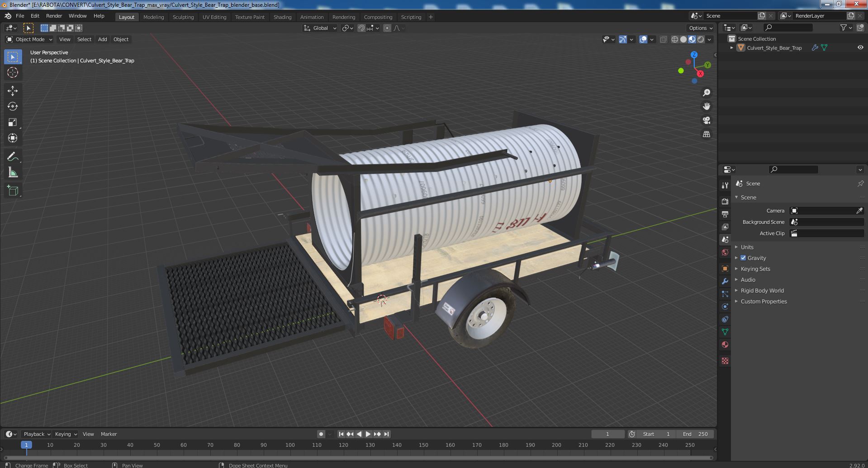The width and height of the screenshot is (868, 468).
Task: Expand the Audio panel
Action: (x=748, y=280)
